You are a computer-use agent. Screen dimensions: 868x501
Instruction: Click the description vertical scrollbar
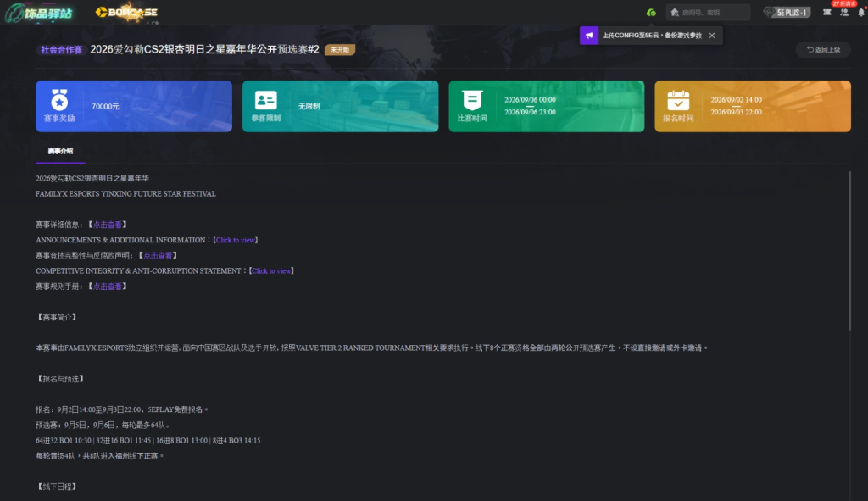click(x=849, y=251)
